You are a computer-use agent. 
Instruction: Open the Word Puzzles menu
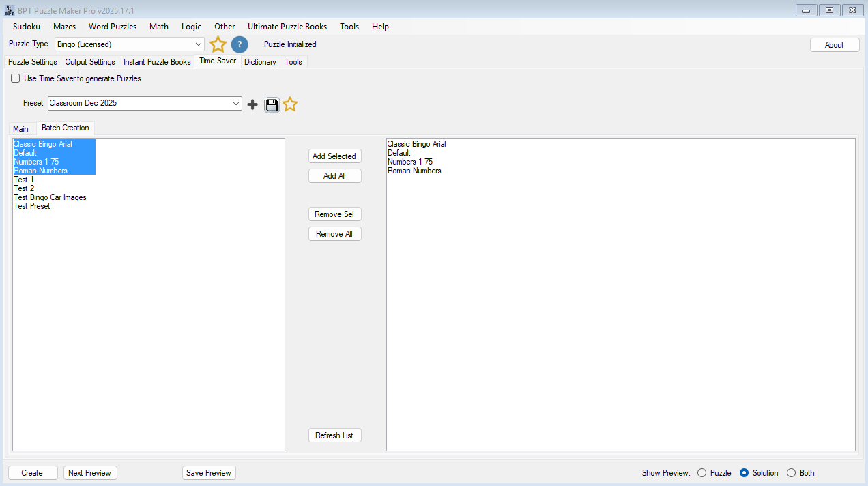pyautogui.click(x=113, y=27)
